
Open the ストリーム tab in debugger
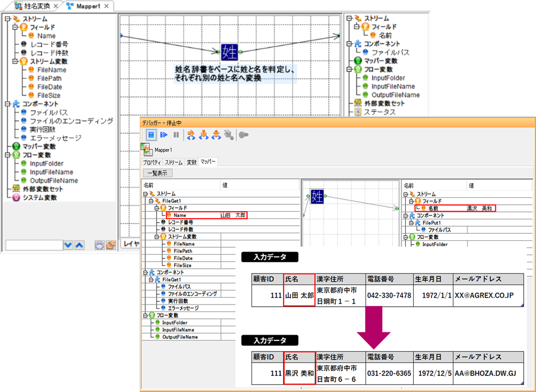174,162
